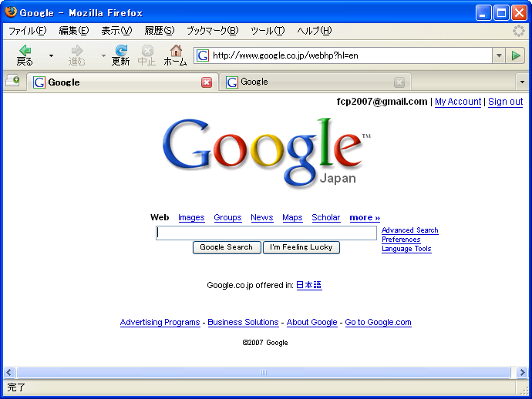The image size is (532, 399).
Task: Click the My Account link
Action: tap(458, 102)
